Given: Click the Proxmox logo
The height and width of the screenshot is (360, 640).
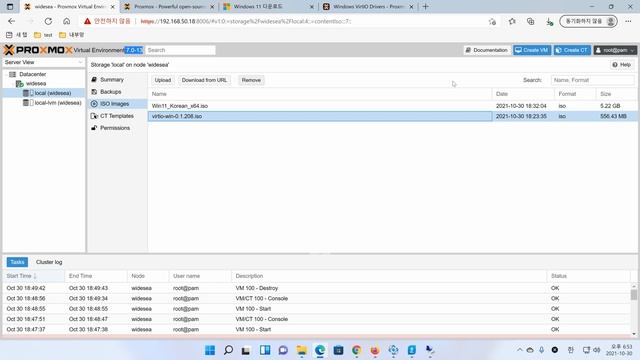Looking at the screenshot, I should pyautogui.click(x=38, y=50).
